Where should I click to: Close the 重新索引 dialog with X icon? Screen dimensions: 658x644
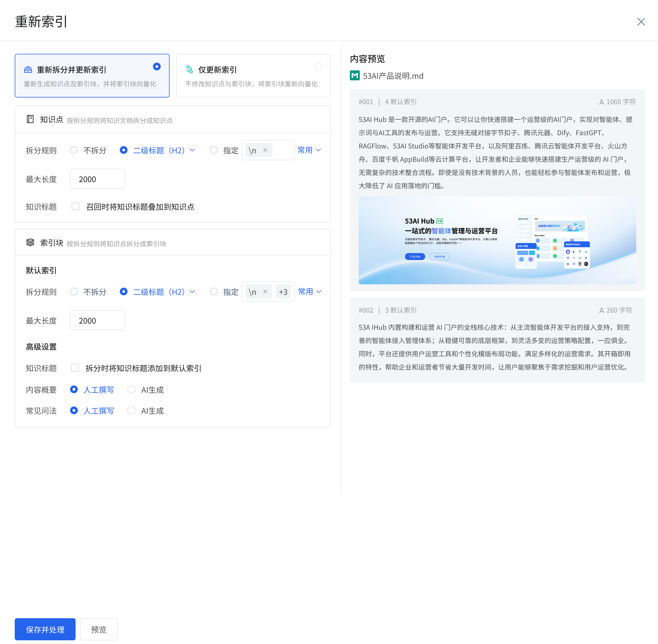641,22
